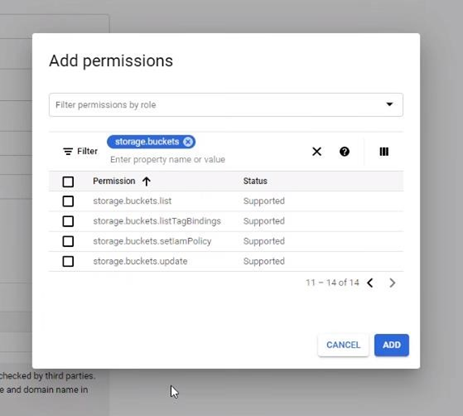Image resolution: width=463 pixels, height=416 pixels.
Task: Focus the Enter property name or value field
Action: (x=168, y=160)
